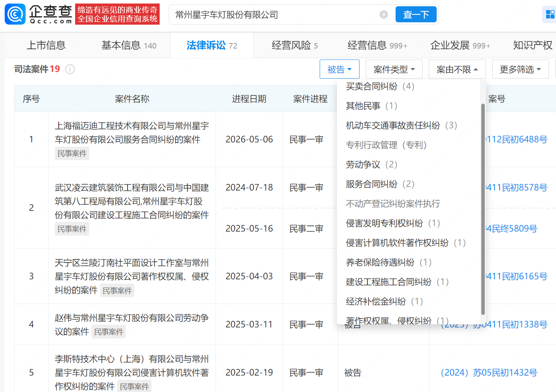The height and width of the screenshot is (392, 556).
Task: Pick 侵害发明专利权纠纷 (1) option
Action: click(393, 223)
